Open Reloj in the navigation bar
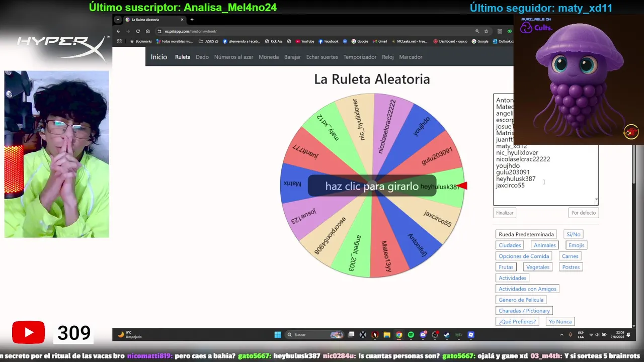This screenshot has width=644, height=362. pyautogui.click(x=387, y=57)
